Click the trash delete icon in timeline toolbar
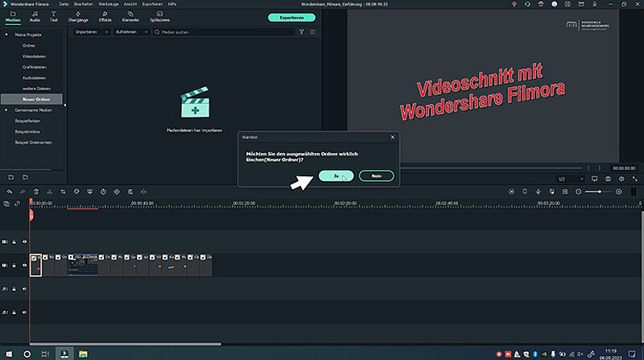Screen dimensions: 644x360 click(36, 192)
